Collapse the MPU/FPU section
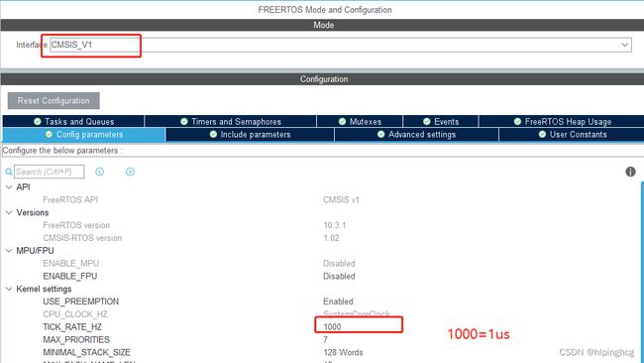 pos(9,250)
